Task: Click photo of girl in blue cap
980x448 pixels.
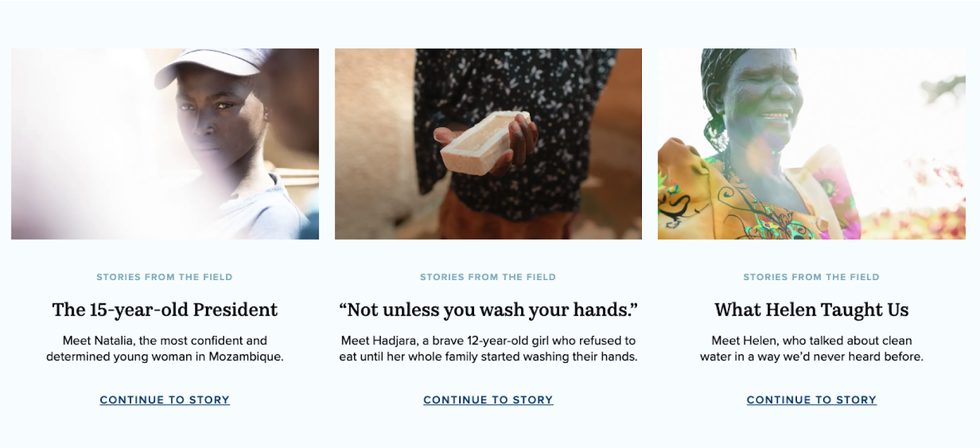Action: pyautogui.click(x=165, y=144)
